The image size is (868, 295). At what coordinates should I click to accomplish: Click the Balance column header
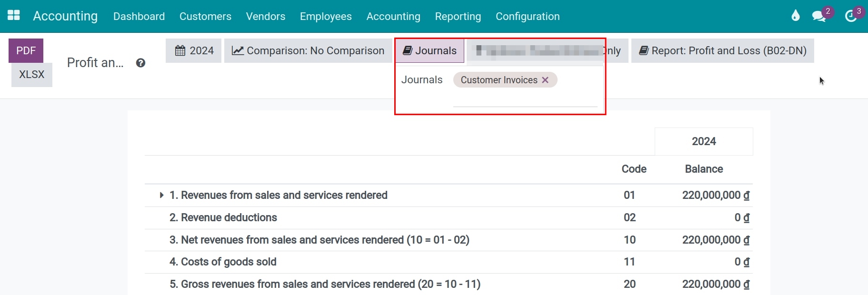pyautogui.click(x=704, y=169)
